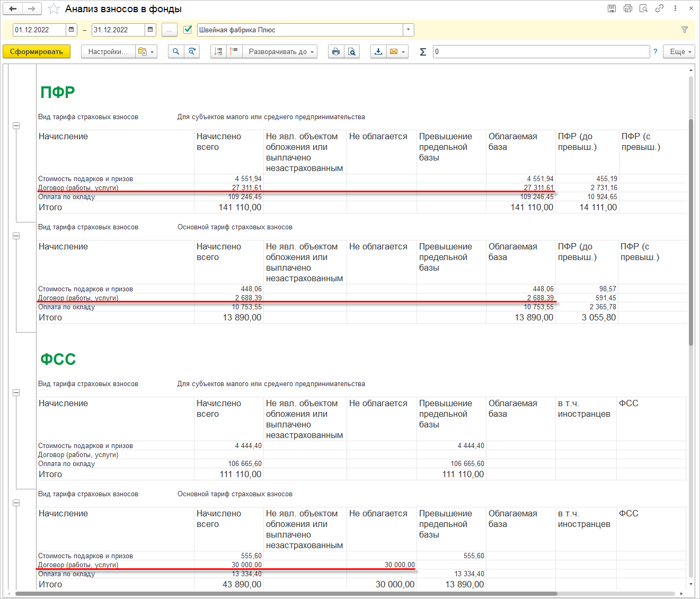700x599 pixels.
Task: Click the send by email envelope icon
Action: 393,51
